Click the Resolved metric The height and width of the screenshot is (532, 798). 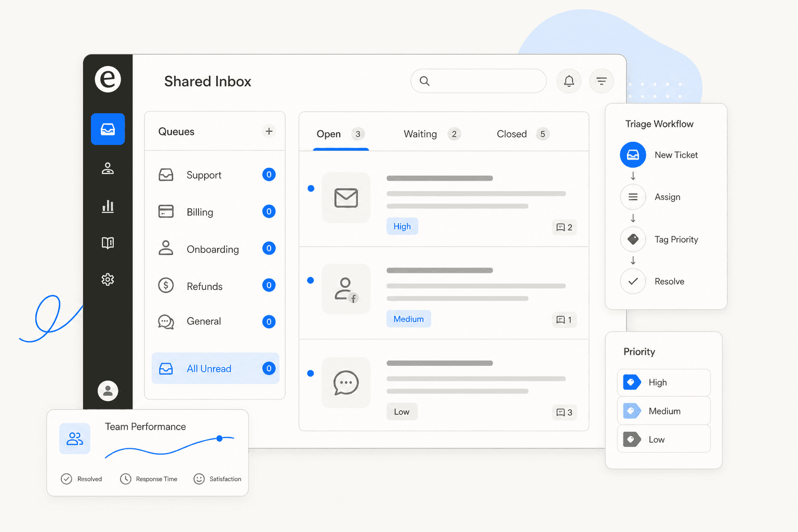point(82,479)
